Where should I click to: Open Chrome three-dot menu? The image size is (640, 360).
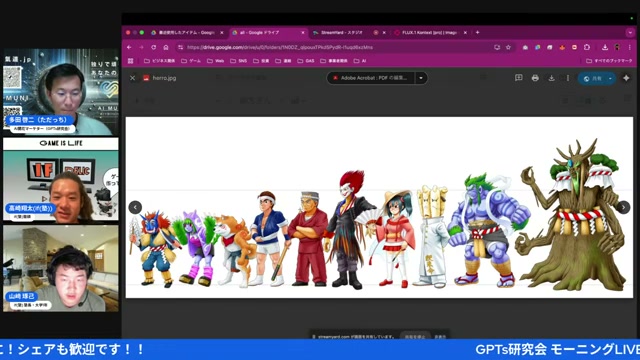tap(630, 47)
